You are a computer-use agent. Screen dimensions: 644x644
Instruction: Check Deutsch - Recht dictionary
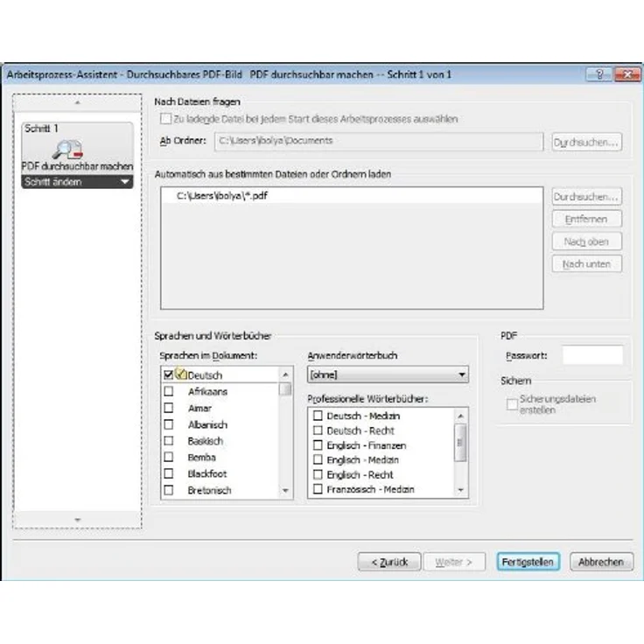[318, 430]
